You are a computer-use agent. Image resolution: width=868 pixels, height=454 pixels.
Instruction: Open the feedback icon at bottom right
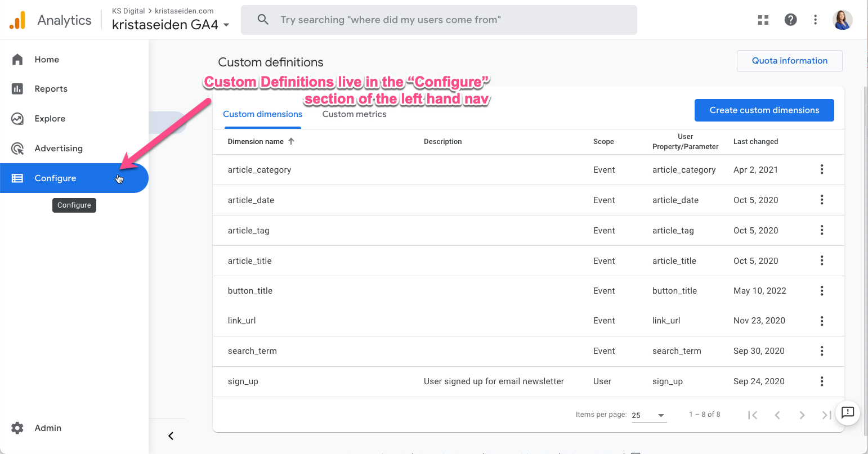847,412
